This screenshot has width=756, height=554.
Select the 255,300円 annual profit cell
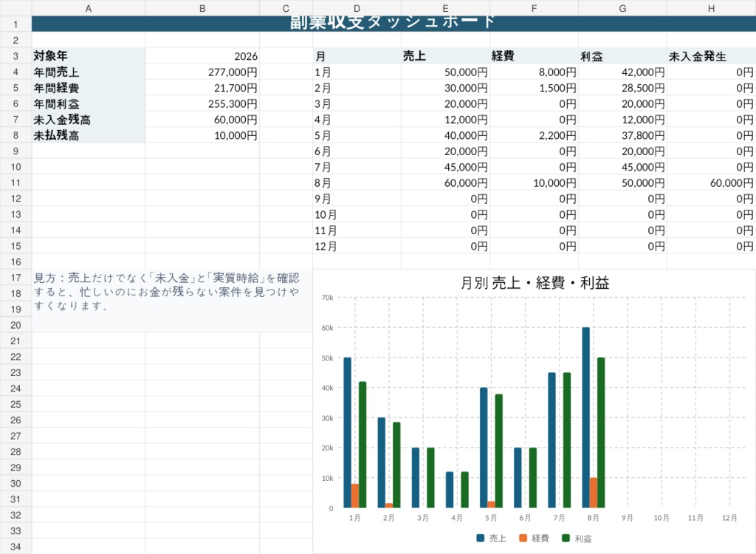[202, 103]
